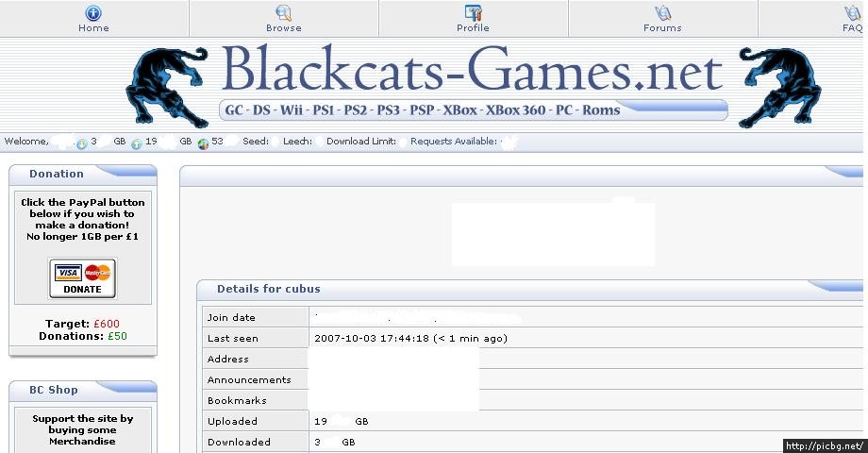
Task: Click 'Leech:' in the welcome bar
Action: [x=297, y=142]
